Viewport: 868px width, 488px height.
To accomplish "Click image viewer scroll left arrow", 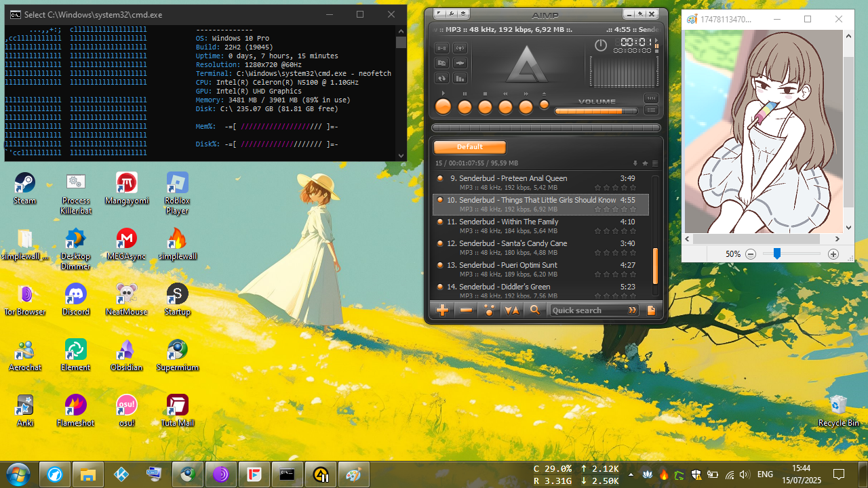I will tap(688, 239).
